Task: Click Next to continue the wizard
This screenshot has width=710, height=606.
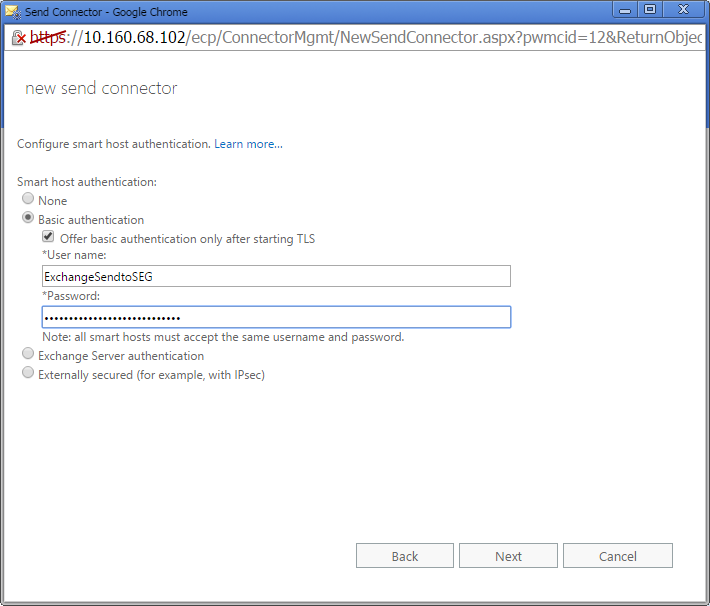Action: point(508,556)
